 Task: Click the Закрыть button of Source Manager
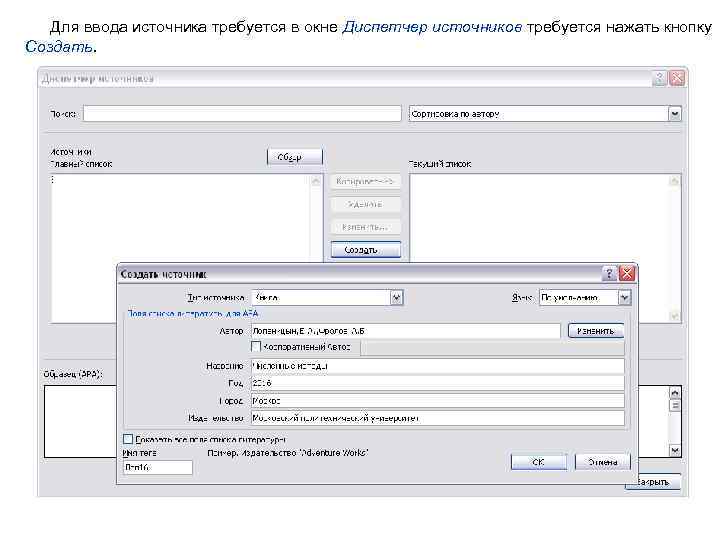point(652,482)
